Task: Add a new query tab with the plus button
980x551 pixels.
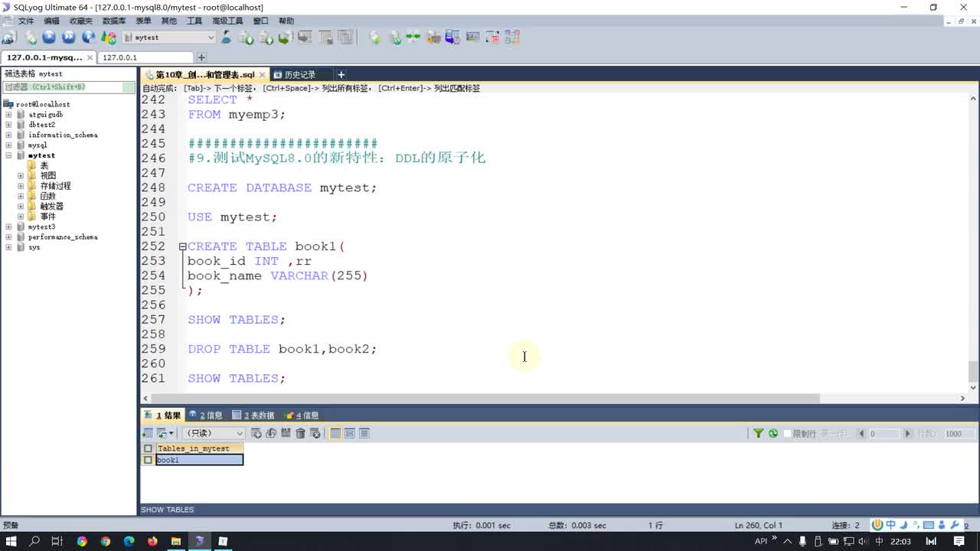Action: pos(341,74)
